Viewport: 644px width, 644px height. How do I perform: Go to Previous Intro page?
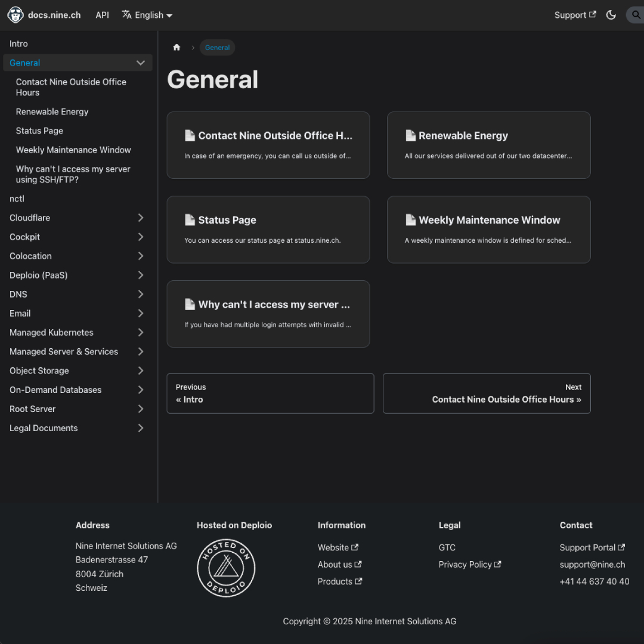[270, 394]
